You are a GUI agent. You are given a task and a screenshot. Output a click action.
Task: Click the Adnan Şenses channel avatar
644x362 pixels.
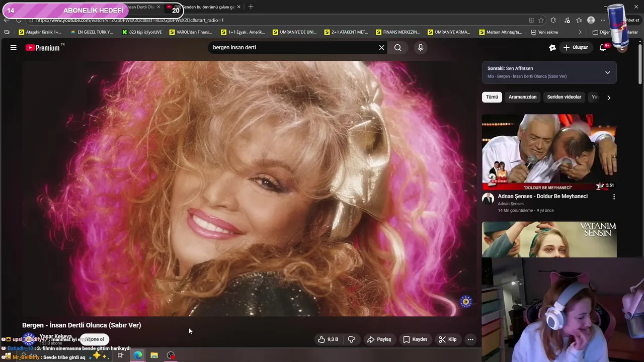[488, 199]
